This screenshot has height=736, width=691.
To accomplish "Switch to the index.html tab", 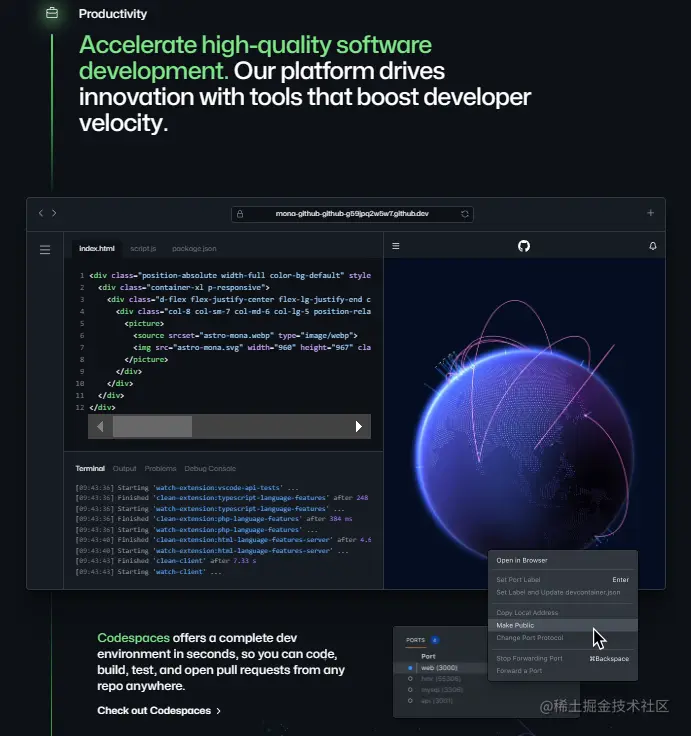I will [97, 248].
